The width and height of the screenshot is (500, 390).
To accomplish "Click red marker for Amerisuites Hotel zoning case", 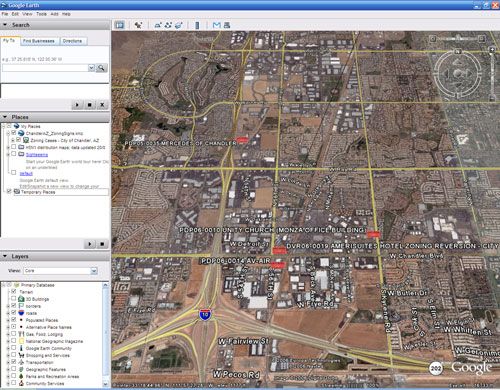I will pyautogui.click(x=279, y=250).
